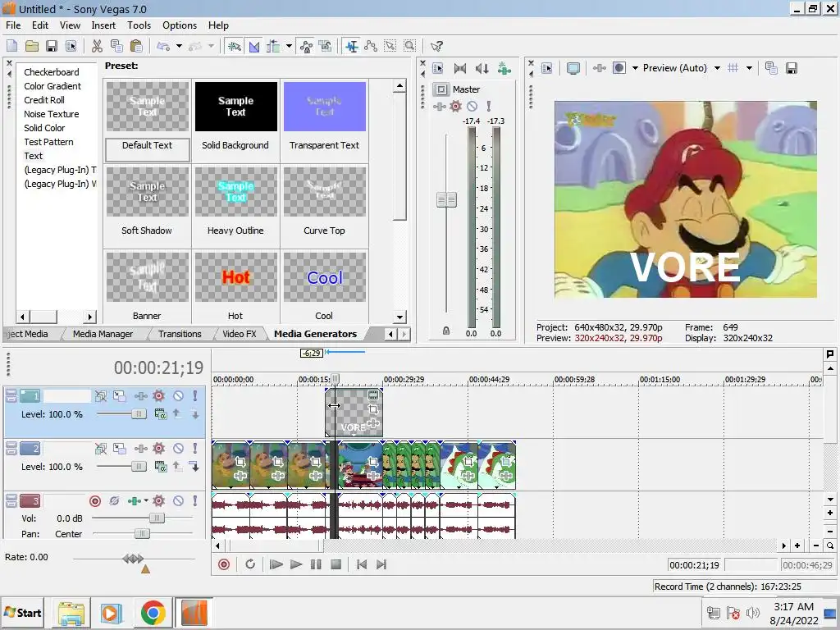Save project using floppy disk icon
Image resolution: width=840 pixels, height=630 pixels.
(x=52, y=46)
